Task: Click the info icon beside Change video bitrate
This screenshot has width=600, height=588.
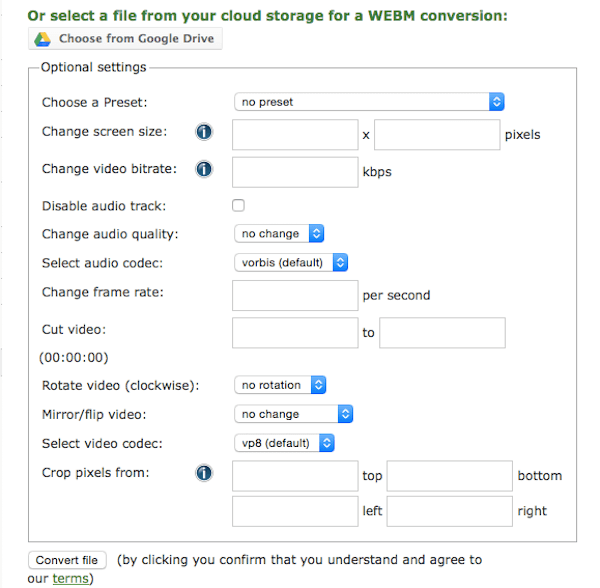Action: click(x=204, y=169)
